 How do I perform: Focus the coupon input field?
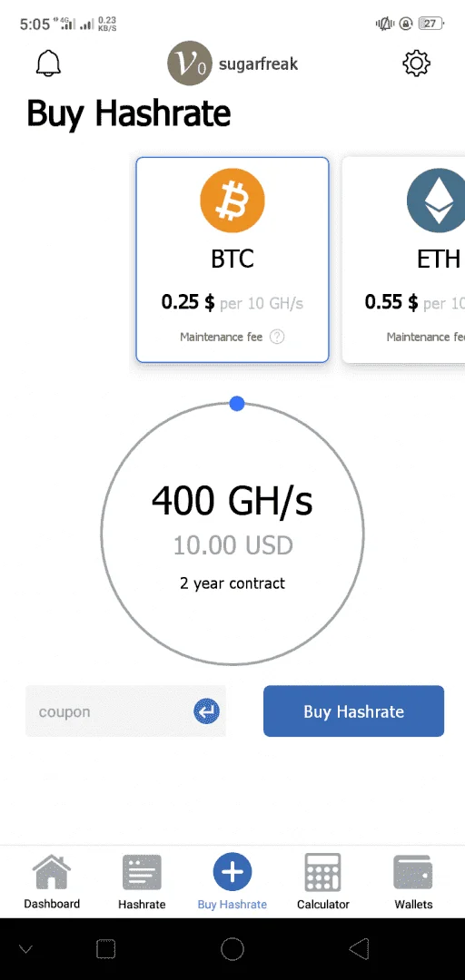(x=110, y=711)
